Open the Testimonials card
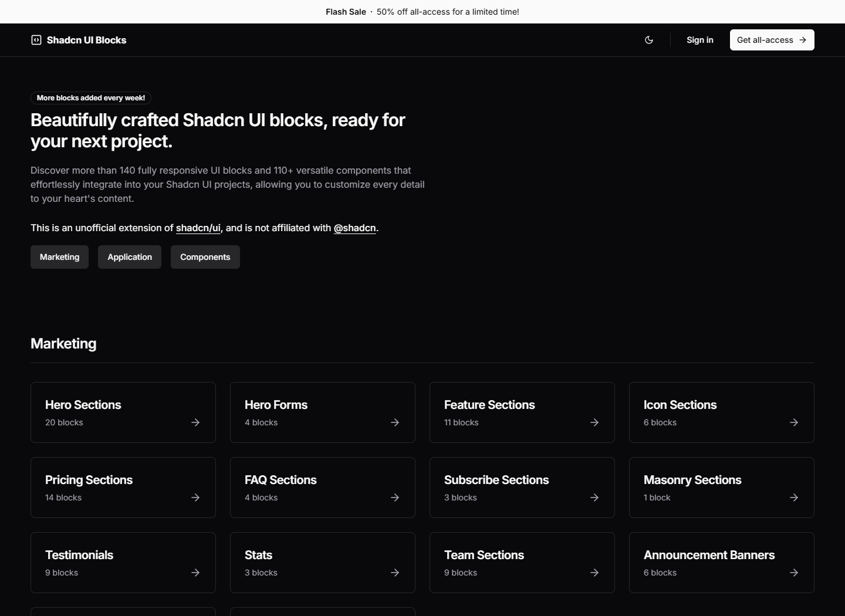Viewport: 845px width, 616px height. click(x=123, y=563)
